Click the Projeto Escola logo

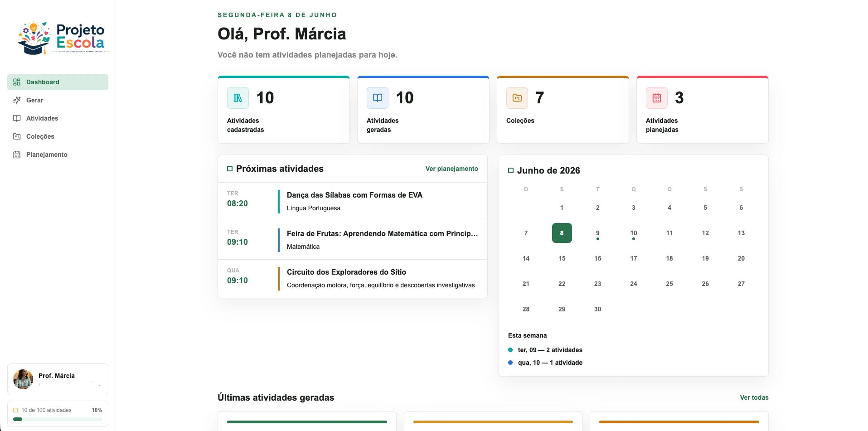coord(63,38)
